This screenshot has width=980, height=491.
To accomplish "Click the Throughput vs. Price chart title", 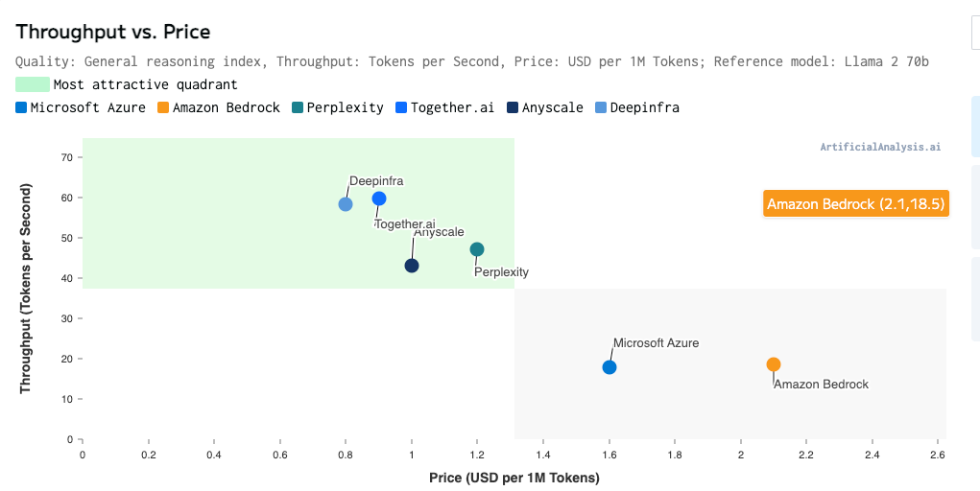I will tap(113, 32).
